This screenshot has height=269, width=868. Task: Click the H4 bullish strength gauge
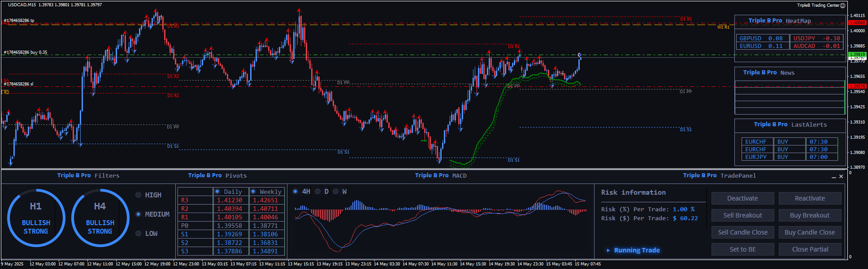(100, 218)
